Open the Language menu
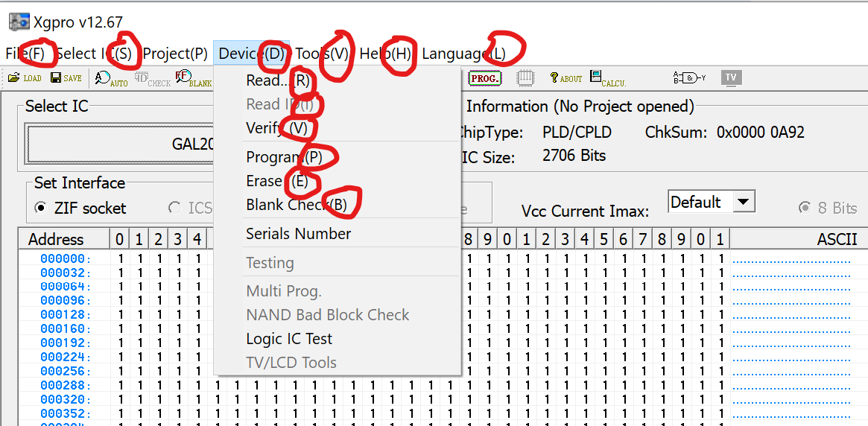Screen dimensions: 868x426 click(x=463, y=54)
